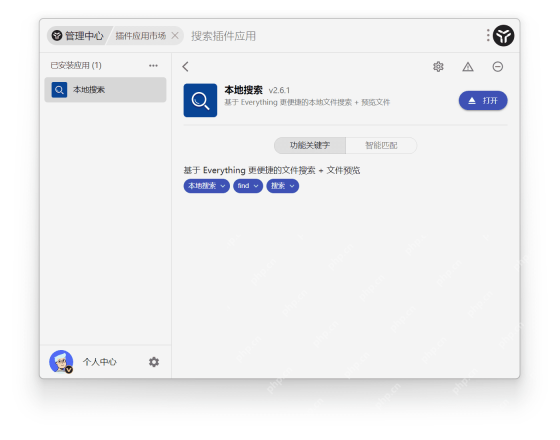Select 本地搜索 in installed apps list
Viewport: 560px width, 440px height.
click(105, 90)
